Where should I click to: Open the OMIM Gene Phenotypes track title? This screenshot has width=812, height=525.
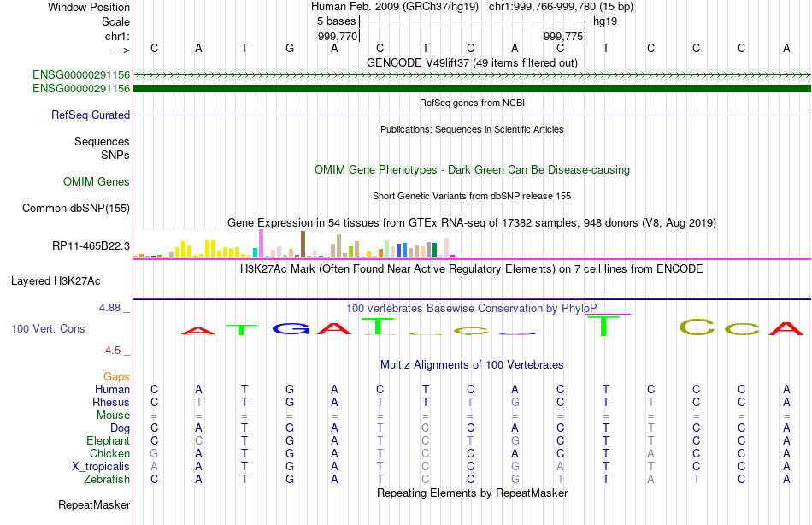click(472, 169)
